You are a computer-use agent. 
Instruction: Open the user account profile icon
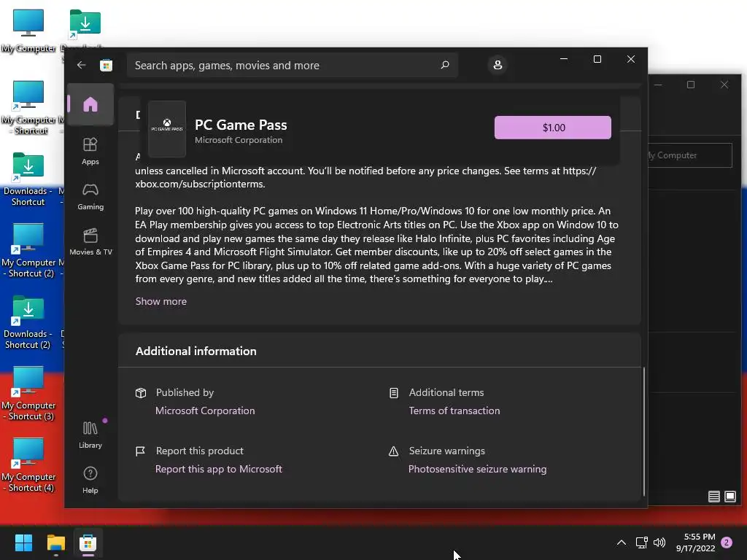coord(498,65)
